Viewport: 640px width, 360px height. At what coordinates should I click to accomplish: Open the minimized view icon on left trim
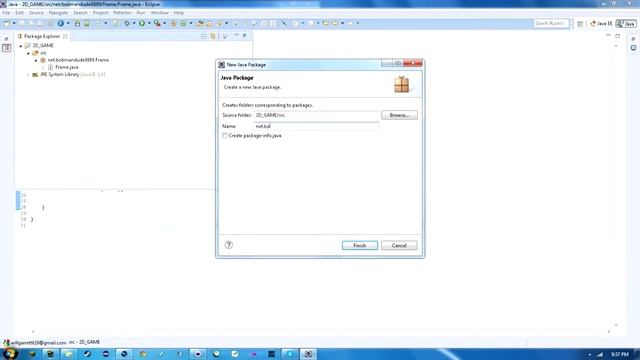click(x=7, y=48)
